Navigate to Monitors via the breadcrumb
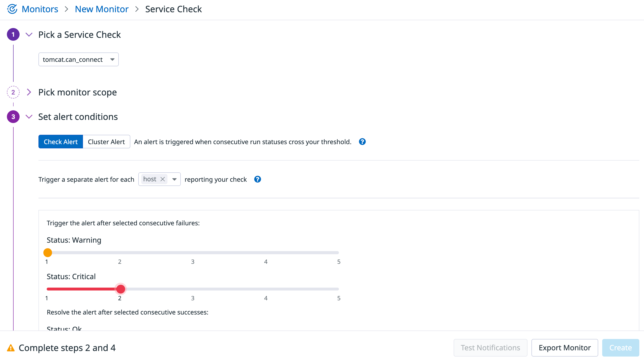The width and height of the screenshot is (644, 363). coord(40,9)
